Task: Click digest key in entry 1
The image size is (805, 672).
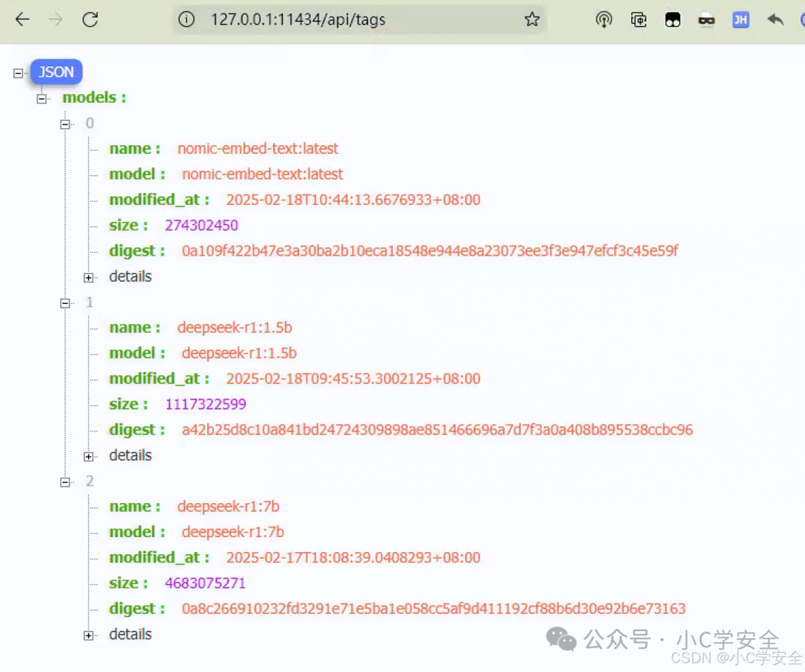Action: [x=136, y=430]
